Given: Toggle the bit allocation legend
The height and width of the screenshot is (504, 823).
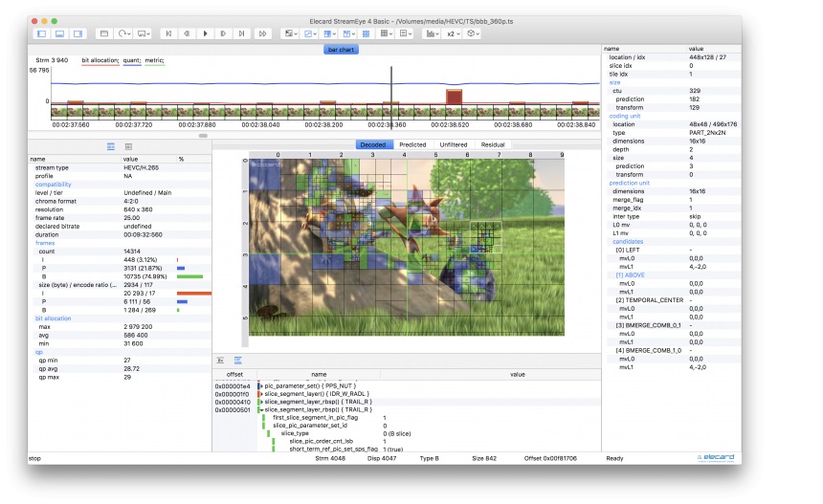Looking at the screenshot, I should 100,60.
